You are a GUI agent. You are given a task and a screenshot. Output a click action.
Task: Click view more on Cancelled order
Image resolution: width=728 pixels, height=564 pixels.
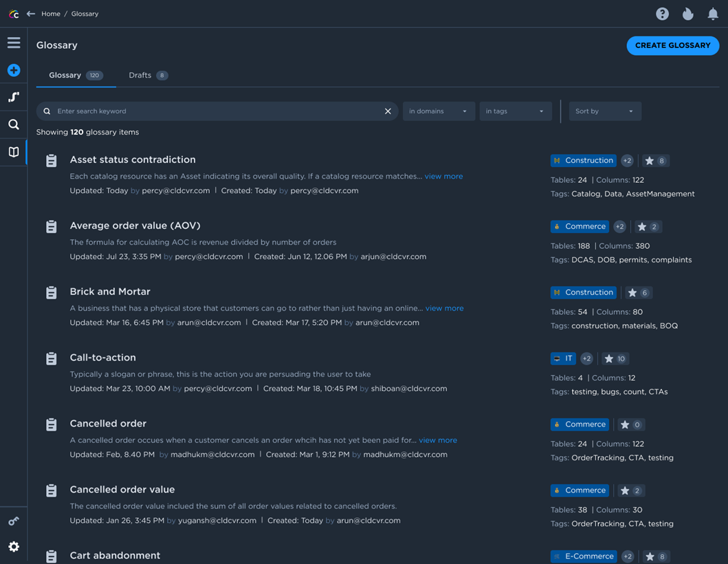click(438, 440)
